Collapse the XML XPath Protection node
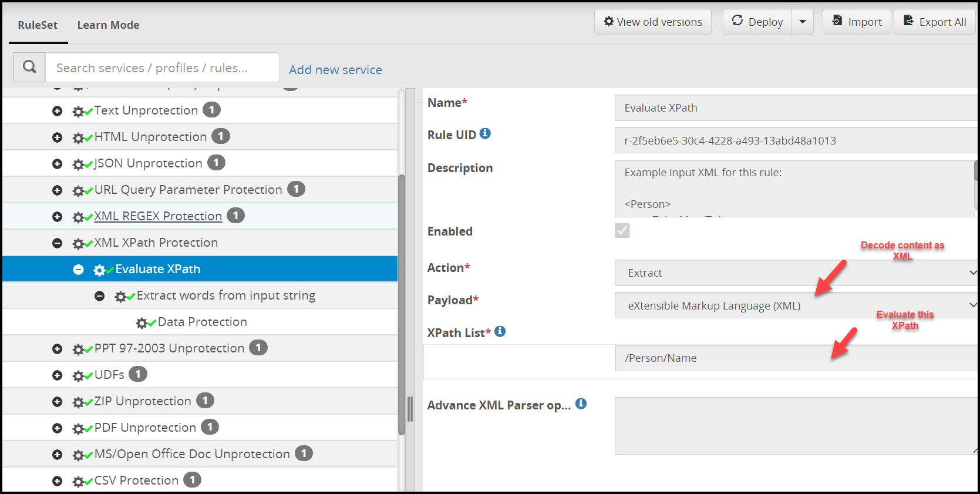This screenshot has height=494, width=980. tap(57, 243)
